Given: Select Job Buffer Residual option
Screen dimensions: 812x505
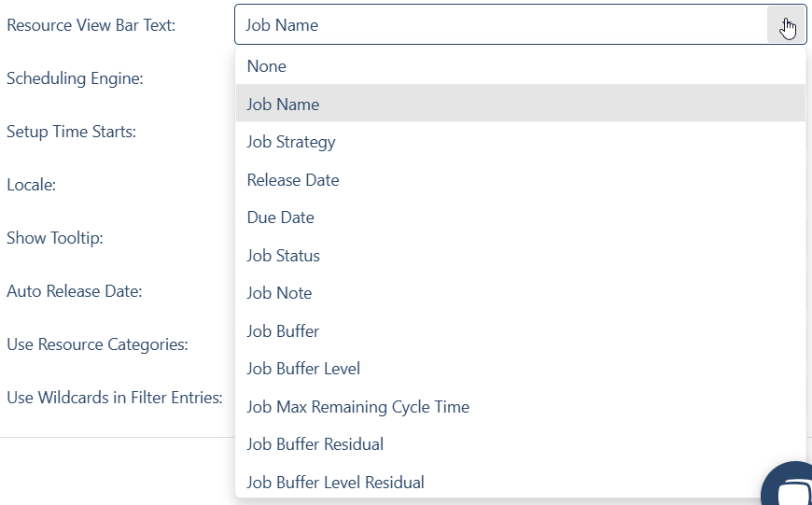Looking at the screenshot, I should tap(520, 444).
